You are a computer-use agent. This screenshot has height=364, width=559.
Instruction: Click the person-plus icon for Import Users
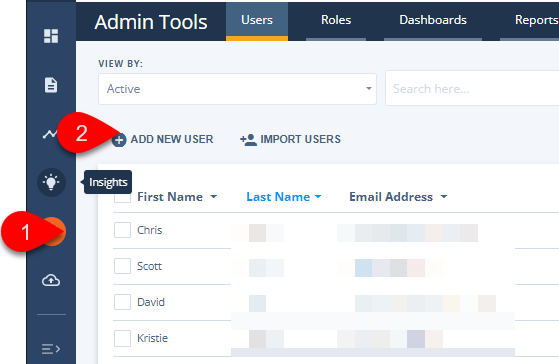[248, 139]
